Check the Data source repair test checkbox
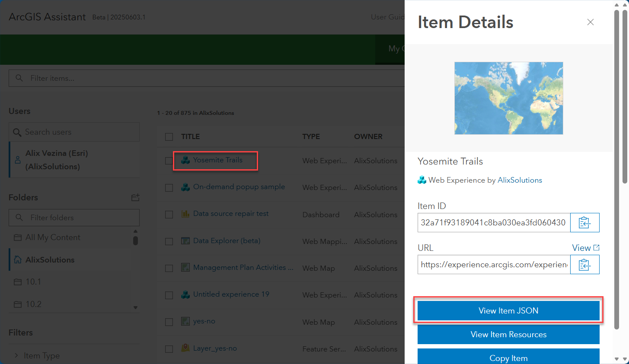The height and width of the screenshot is (364, 629). (169, 215)
